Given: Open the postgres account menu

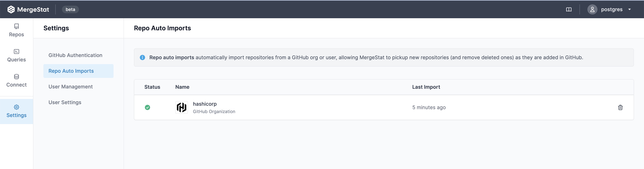Looking at the screenshot, I should (x=611, y=9).
